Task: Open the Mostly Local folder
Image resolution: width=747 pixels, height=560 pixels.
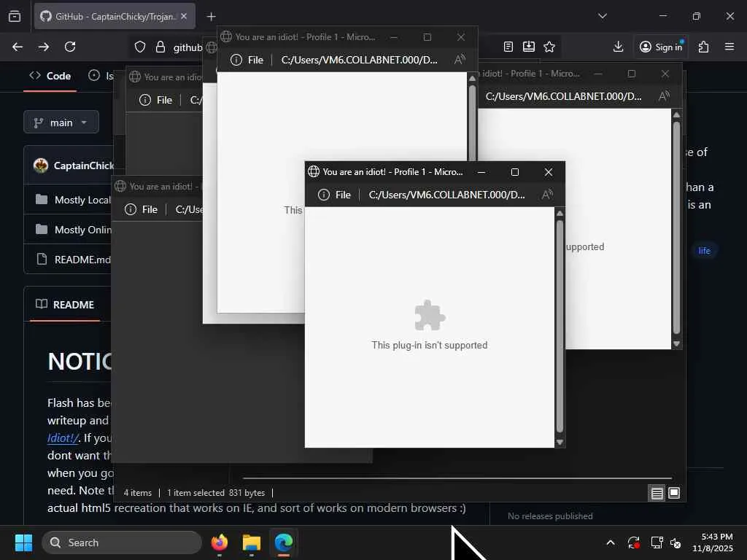Action: (x=82, y=200)
